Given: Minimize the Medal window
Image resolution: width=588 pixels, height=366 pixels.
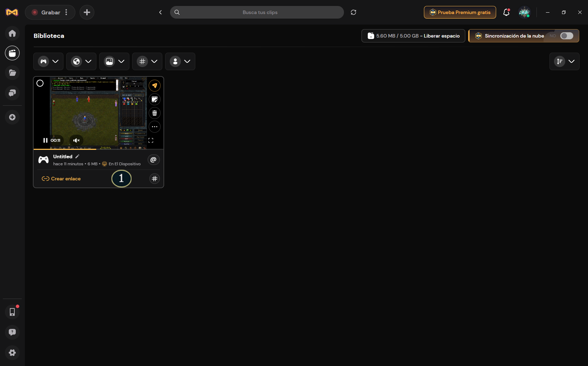Looking at the screenshot, I should click(548, 12).
